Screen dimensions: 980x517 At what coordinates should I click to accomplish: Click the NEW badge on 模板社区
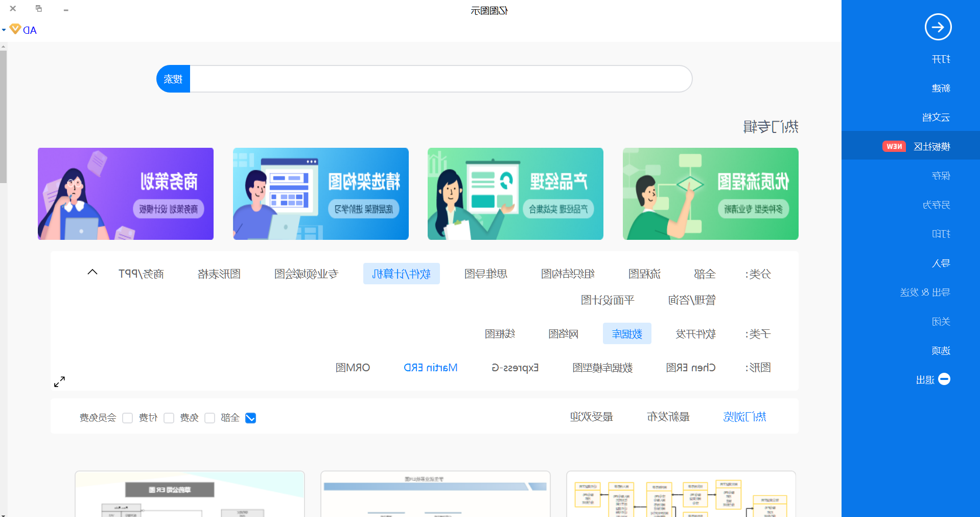coord(894,147)
